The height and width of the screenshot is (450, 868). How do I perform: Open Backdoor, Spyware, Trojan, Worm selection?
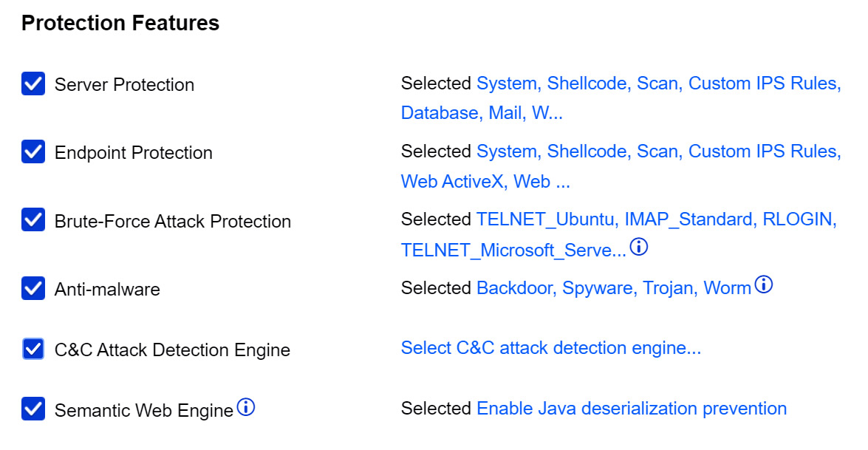pyautogui.click(x=613, y=288)
